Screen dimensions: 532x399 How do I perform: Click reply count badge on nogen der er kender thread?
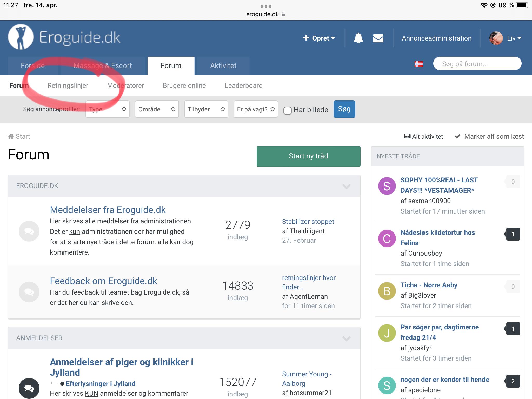512,381
